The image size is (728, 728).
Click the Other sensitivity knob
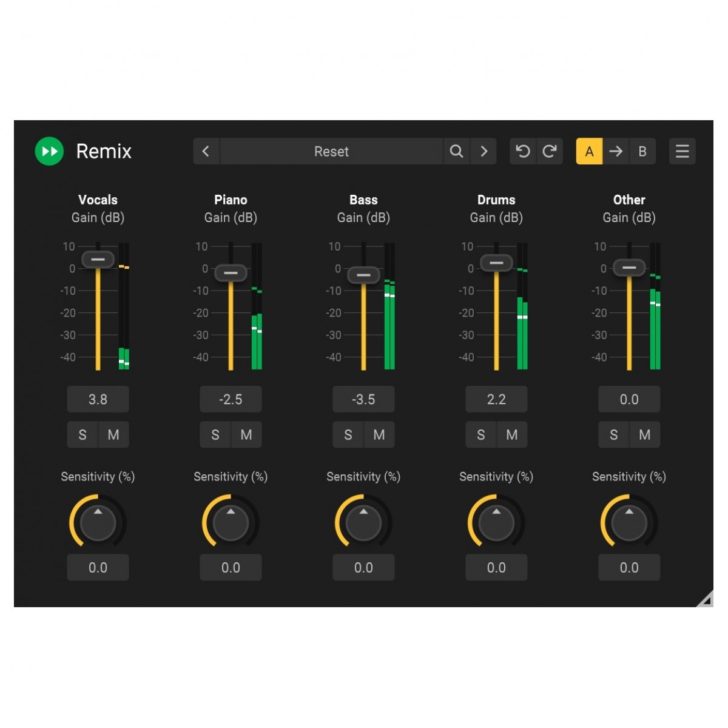(x=629, y=522)
